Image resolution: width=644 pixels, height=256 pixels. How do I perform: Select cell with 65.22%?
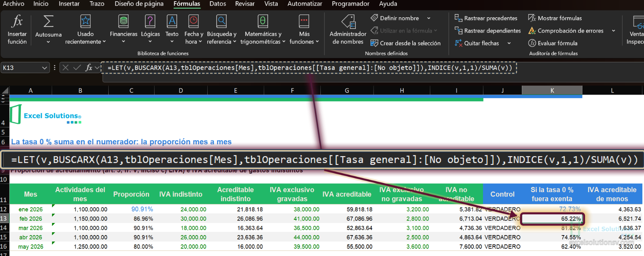tap(552, 219)
